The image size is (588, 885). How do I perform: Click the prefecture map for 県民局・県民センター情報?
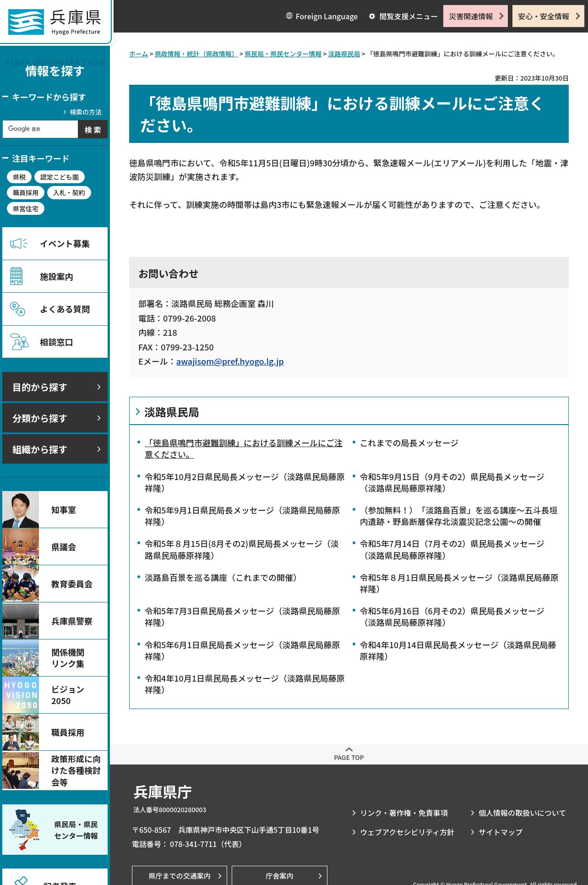pos(25,830)
